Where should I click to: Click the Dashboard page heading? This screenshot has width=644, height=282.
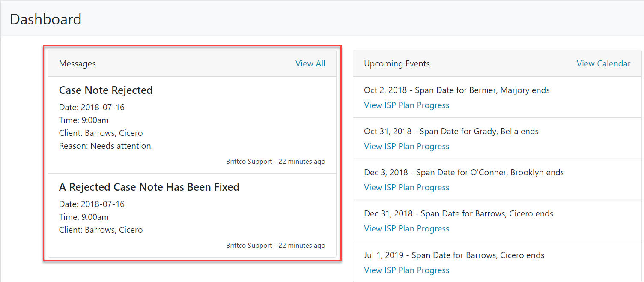(45, 19)
